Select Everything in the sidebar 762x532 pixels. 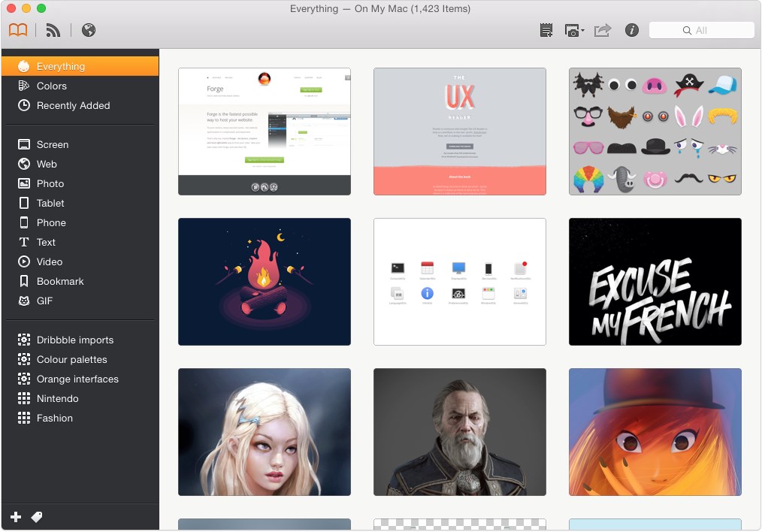coord(80,66)
